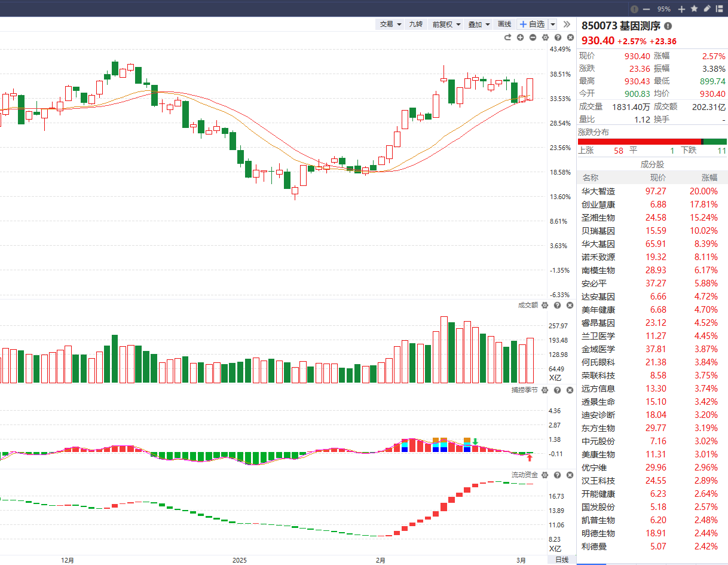Select the 安必平 row
This screenshot has width=728, height=565.
[x=652, y=283]
